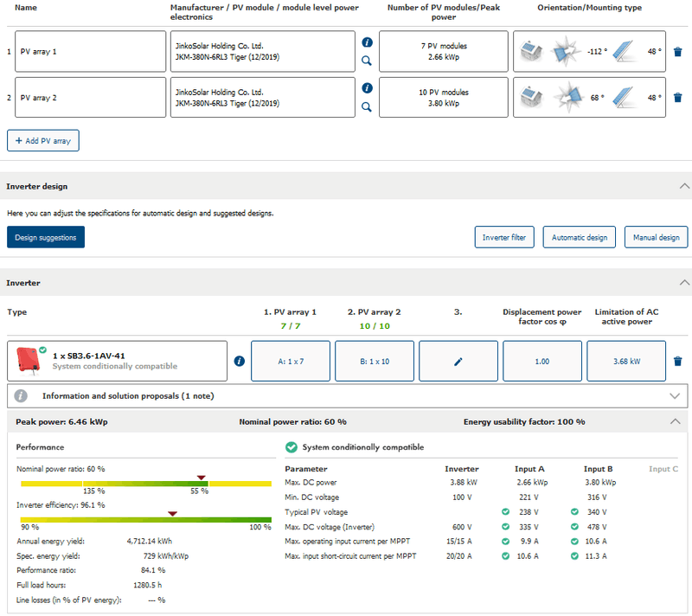The width and height of the screenshot is (692, 616).
Task: Click magnifier search icon for PV array 1
Action: pyautogui.click(x=367, y=61)
